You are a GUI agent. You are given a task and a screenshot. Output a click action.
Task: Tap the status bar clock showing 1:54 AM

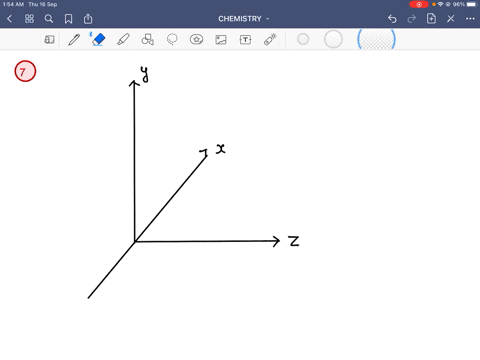13,4
